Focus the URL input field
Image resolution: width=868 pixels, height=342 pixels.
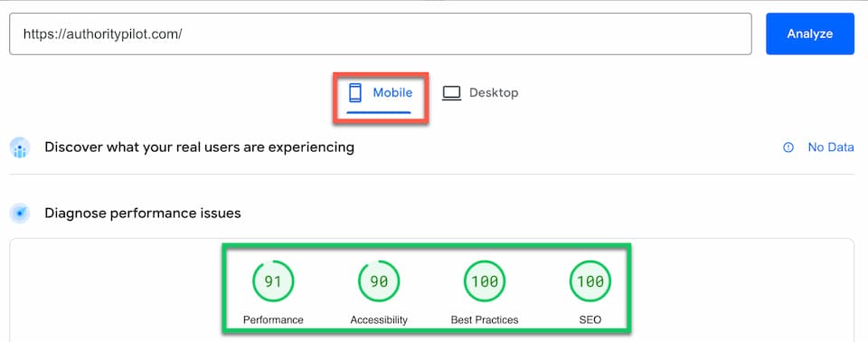pyautogui.click(x=381, y=33)
